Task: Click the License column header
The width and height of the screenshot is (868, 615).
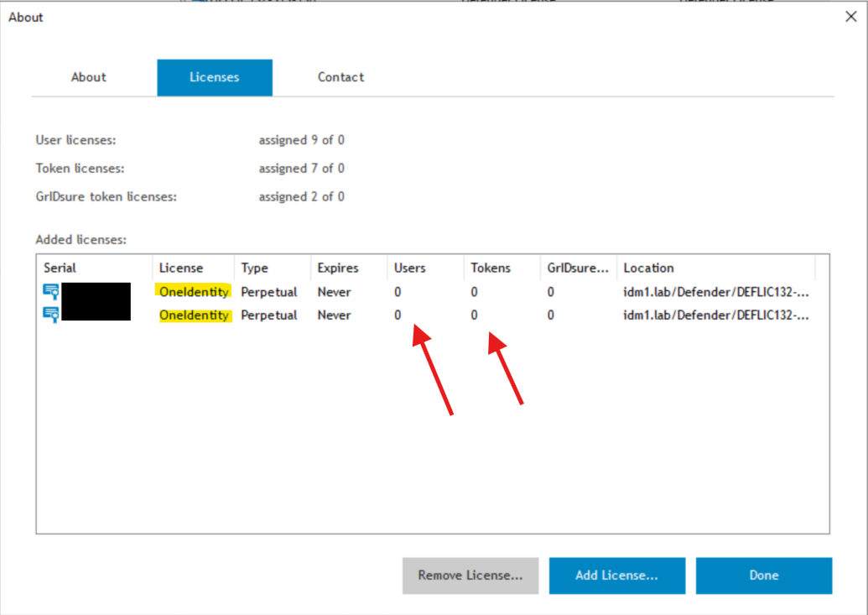Action: [x=181, y=268]
